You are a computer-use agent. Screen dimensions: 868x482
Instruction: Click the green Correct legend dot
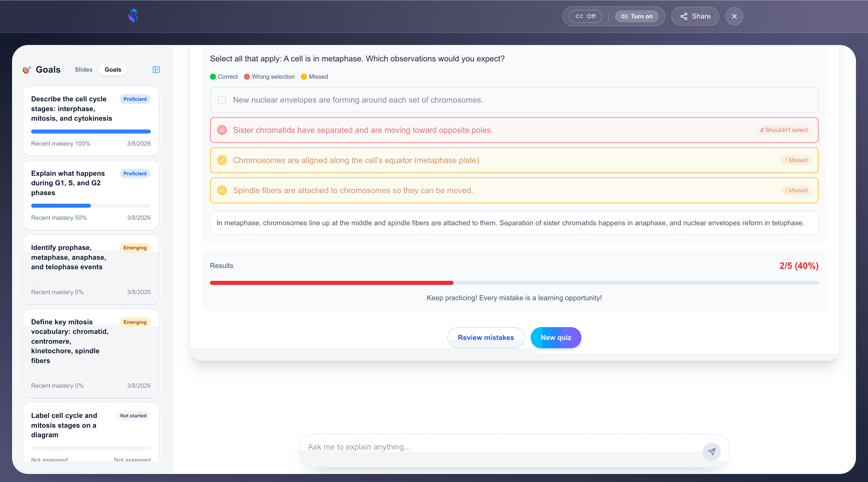(213, 77)
